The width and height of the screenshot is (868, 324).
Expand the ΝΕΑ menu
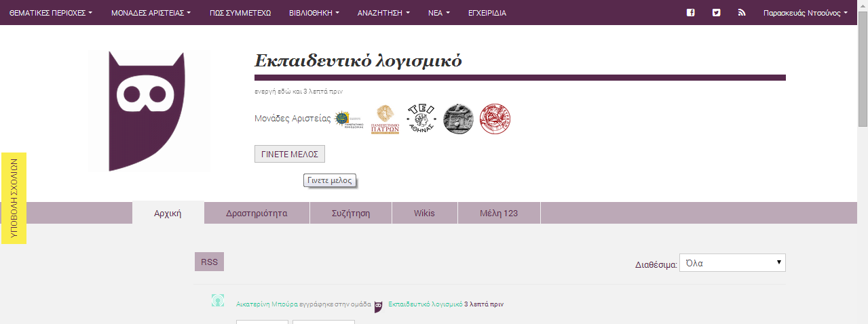tap(439, 13)
